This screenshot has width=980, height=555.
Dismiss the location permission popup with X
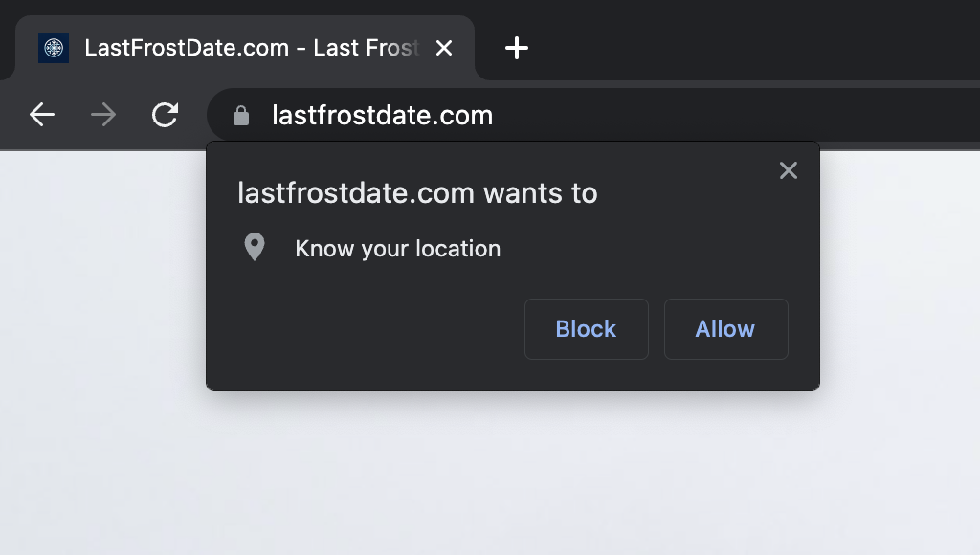point(789,170)
